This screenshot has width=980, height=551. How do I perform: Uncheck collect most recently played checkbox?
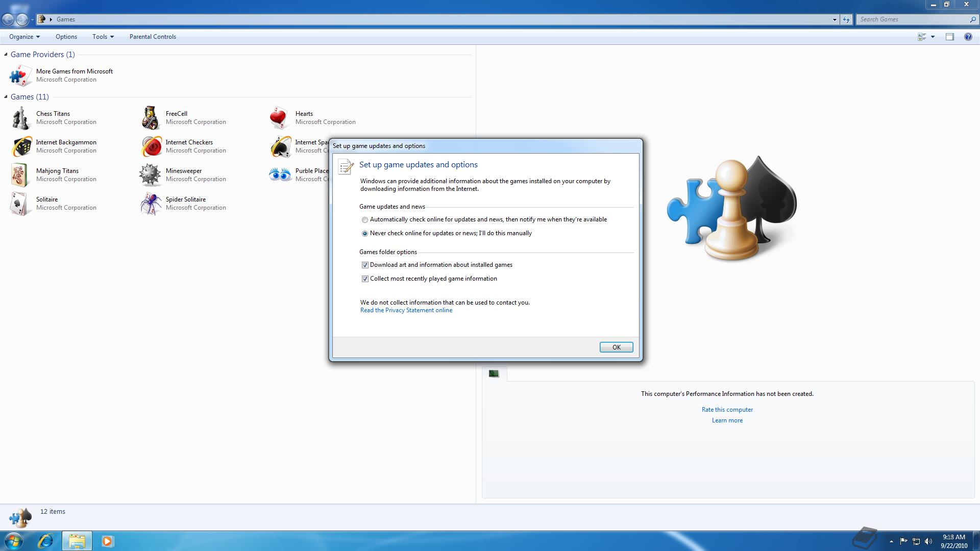point(364,279)
